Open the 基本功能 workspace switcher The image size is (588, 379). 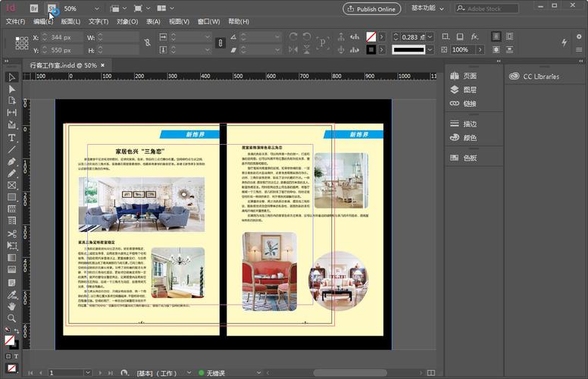coord(427,8)
